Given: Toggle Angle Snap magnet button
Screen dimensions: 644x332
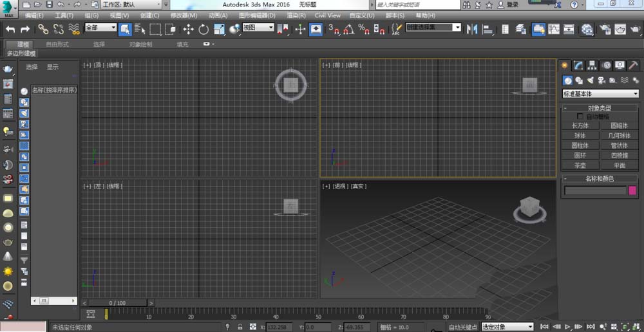Looking at the screenshot, I should pos(349,29).
